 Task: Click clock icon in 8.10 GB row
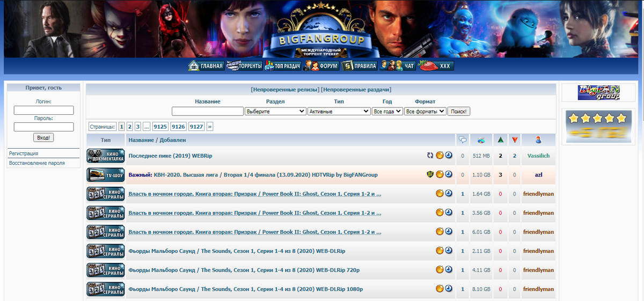pos(449,289)
